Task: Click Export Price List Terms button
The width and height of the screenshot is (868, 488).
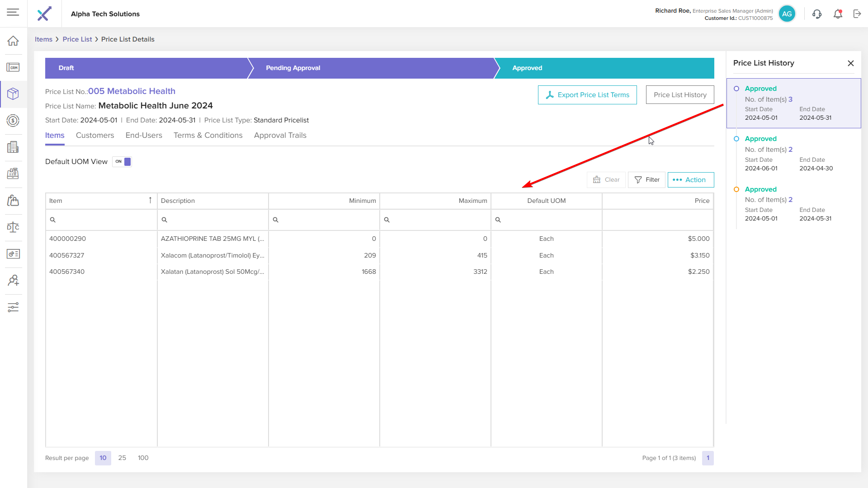Action: (x=587, y=95)
